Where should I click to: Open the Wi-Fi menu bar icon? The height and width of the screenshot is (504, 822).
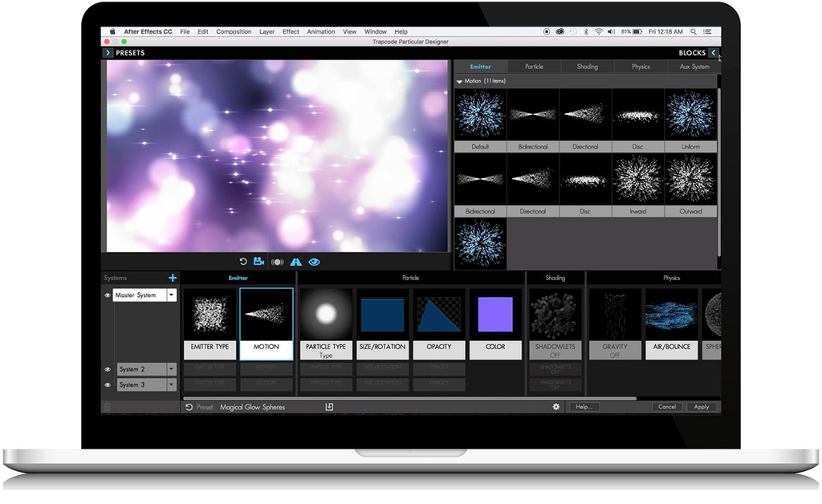click(x=599, y=31)
